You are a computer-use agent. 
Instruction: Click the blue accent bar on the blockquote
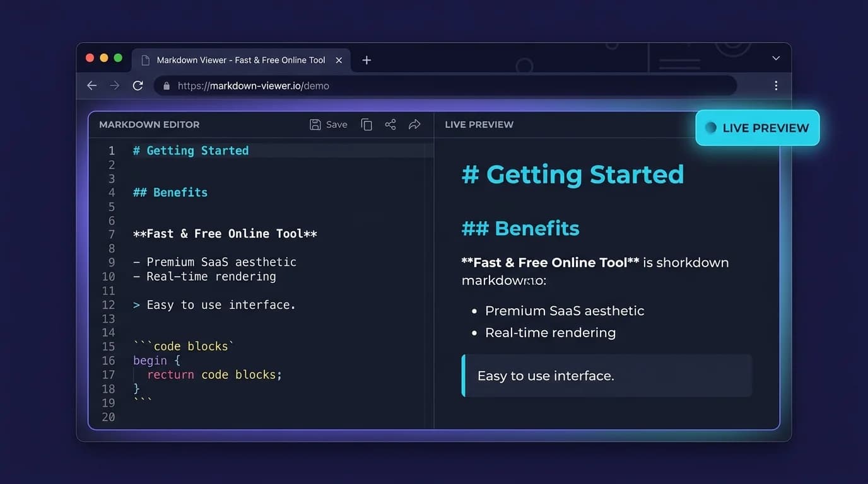click(x=464, y=375)
